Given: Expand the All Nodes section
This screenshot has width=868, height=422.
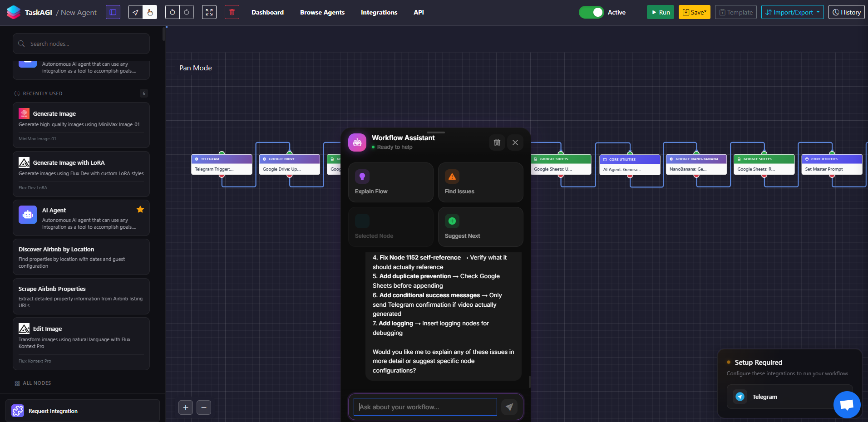Looking at the screenshot, I should [37, 383].
